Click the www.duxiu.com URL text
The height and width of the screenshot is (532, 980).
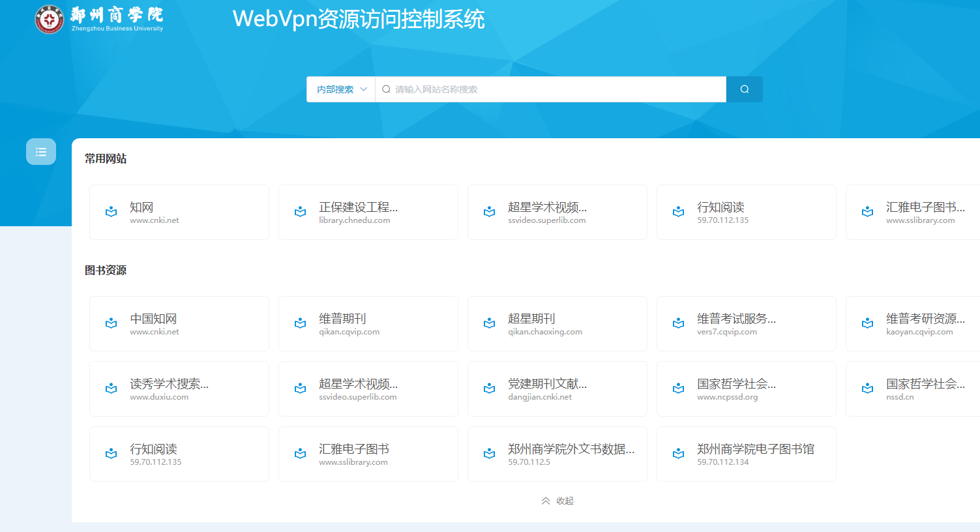pyautogui.click(x=159, y=397)
